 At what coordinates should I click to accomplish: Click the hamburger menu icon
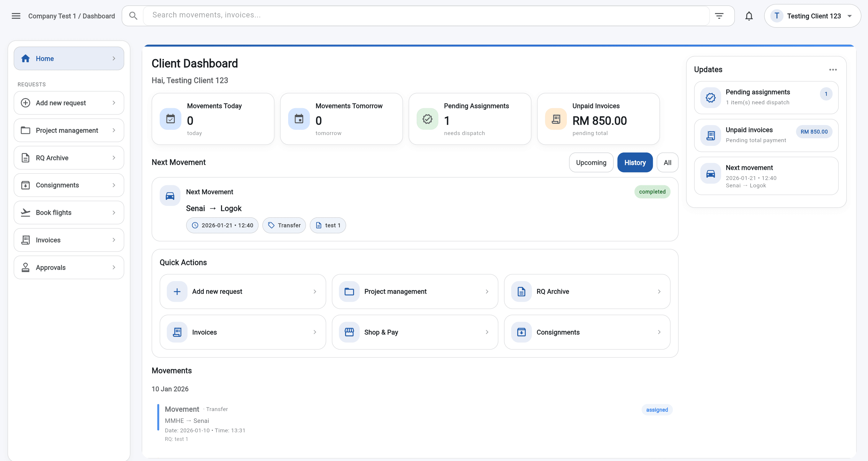16,15
